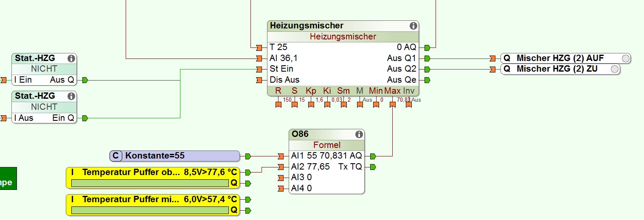
Task: Click Q1 output connector of Heizungsmischer
Action: click(x=427, y=58)
